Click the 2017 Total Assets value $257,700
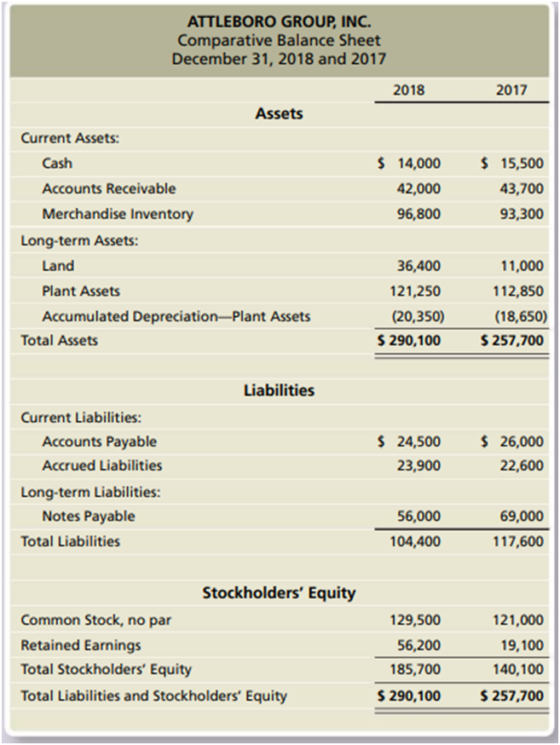The width and height of the screenshot is (560, 745). click(512, 341)
